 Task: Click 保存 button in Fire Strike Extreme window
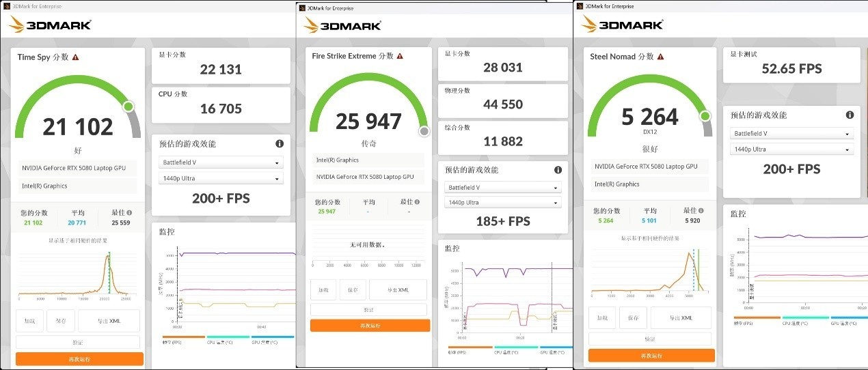click(x=353, y=290)
